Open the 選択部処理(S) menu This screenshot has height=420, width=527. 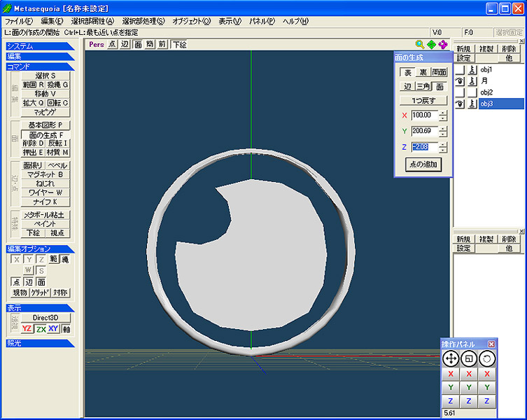click(x=143, y=21)
